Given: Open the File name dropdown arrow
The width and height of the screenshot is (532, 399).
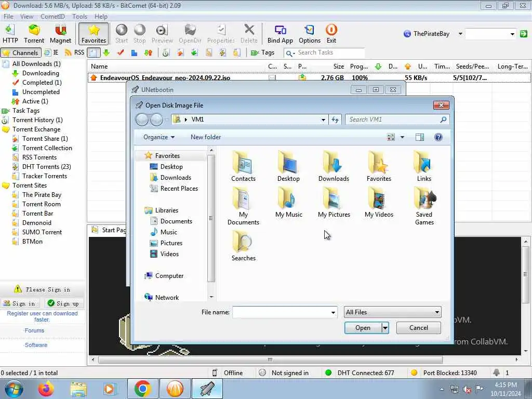Looking at the screenshot, I should pyautogui.click(x=333, y=312).
